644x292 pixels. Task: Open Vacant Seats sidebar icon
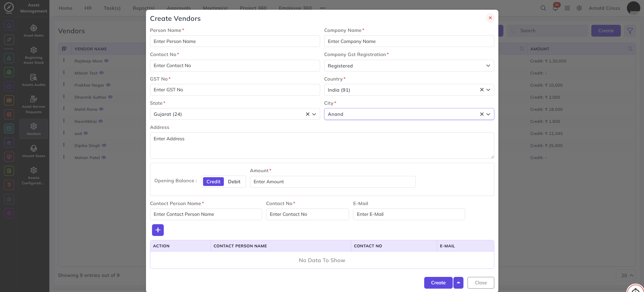tap(34, 151)
